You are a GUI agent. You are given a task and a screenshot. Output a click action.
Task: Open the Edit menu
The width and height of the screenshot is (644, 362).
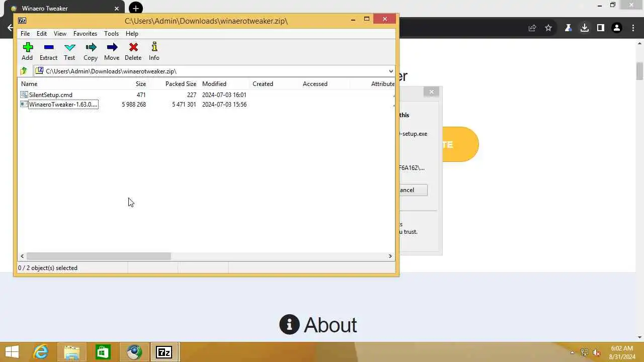[42, 34]
